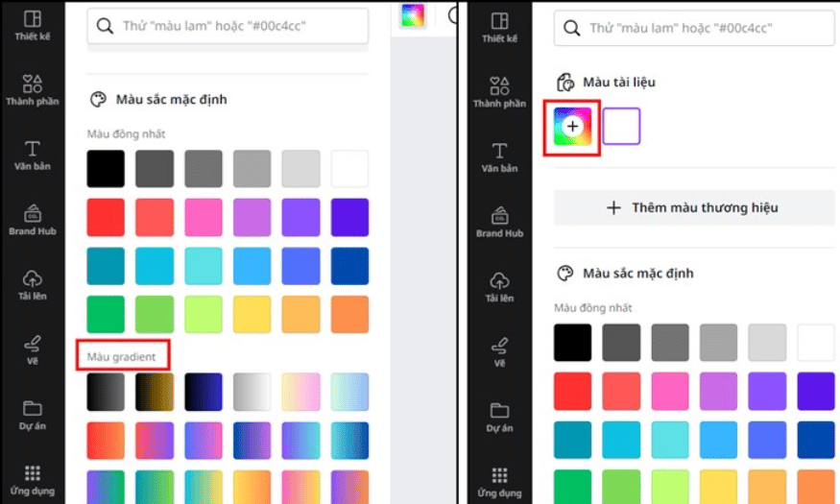840x504 pixels.
Task: Choose lavender purple swatch below Thêm màu thương hiệu
Action: (718, 392)
